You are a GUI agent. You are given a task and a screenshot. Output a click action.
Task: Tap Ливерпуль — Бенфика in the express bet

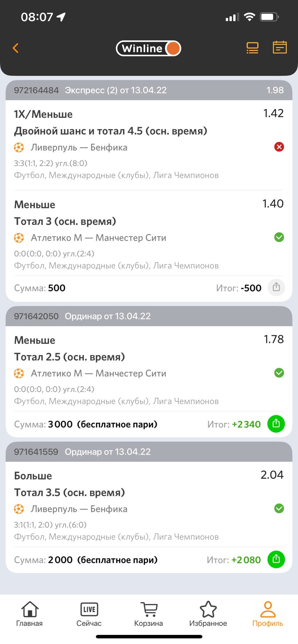79,147
